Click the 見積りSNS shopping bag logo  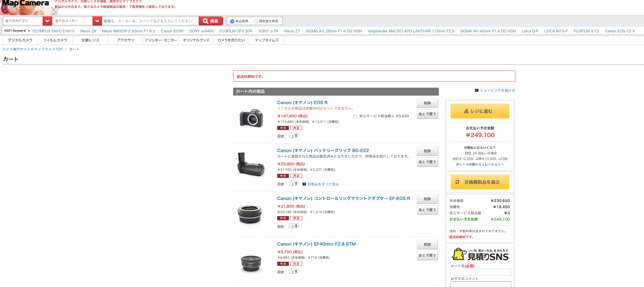coord(480,255)
